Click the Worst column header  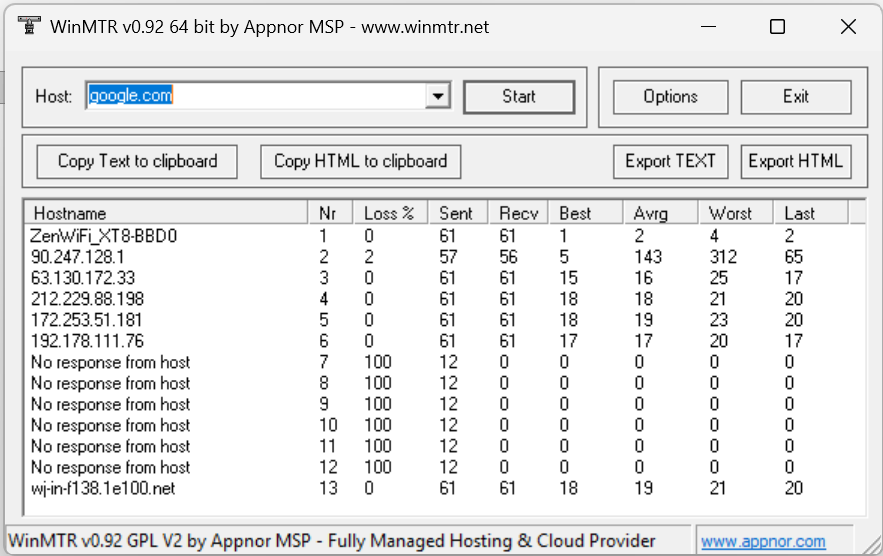point(736,213)
